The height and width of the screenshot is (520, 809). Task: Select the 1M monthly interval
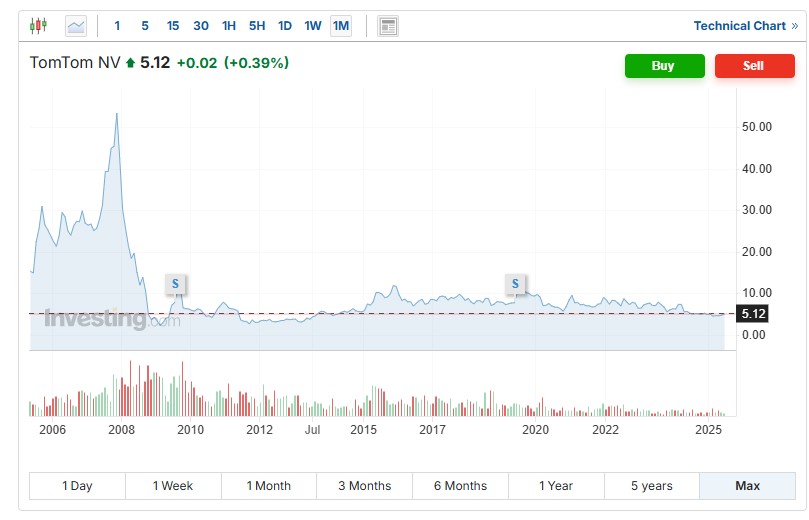point(341,26)
